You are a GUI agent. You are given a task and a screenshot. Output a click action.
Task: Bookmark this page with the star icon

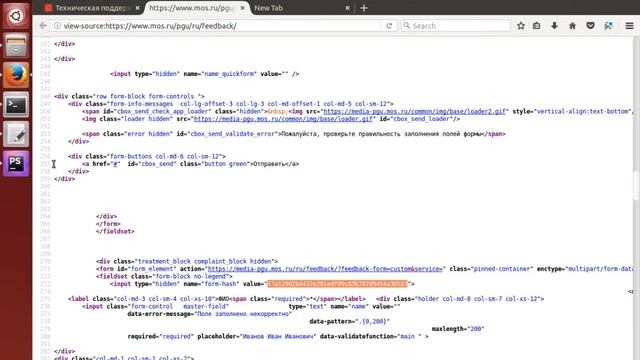(521, 26)
